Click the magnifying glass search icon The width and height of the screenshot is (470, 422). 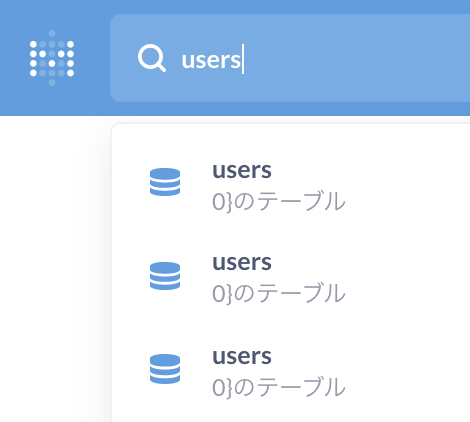tap(152, 59)
